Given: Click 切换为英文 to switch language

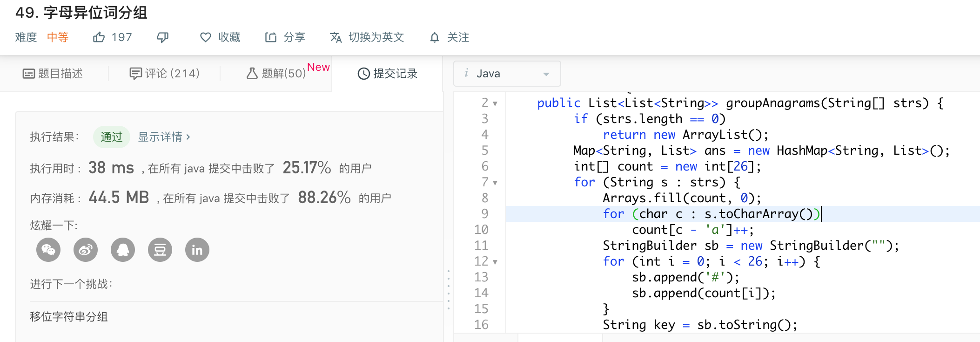Looking at the screenshot, I should pos(376,37).
